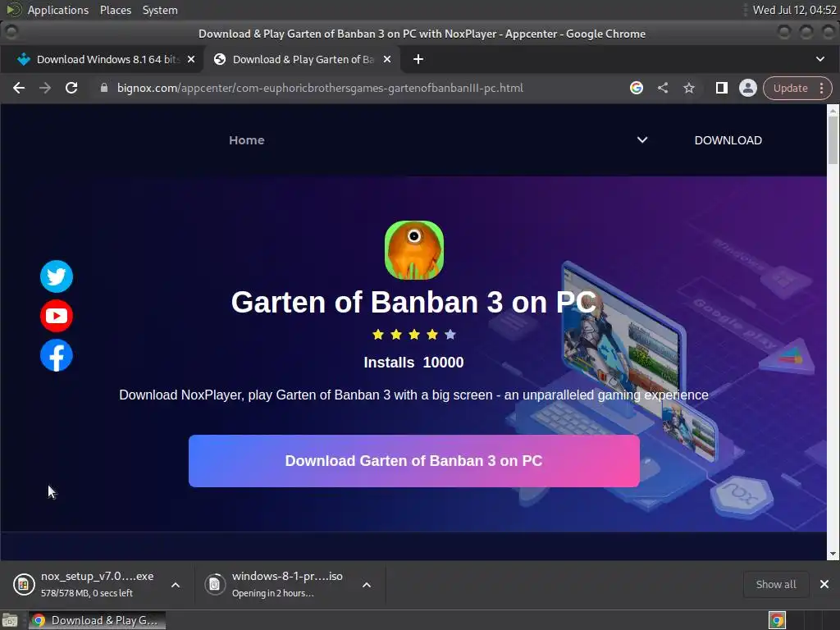Click the Chrome icon in system tray
This screenshot has width=840, height=630.
pos(778,620)
